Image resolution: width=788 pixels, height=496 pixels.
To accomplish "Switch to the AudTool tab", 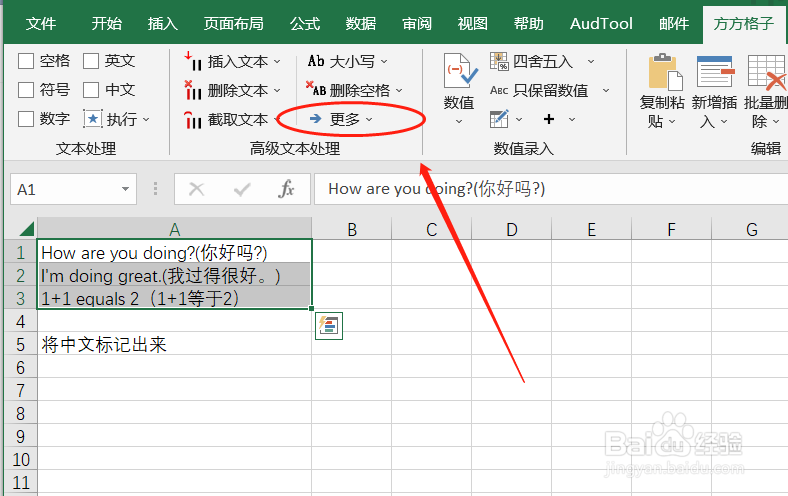I will 601,24.
